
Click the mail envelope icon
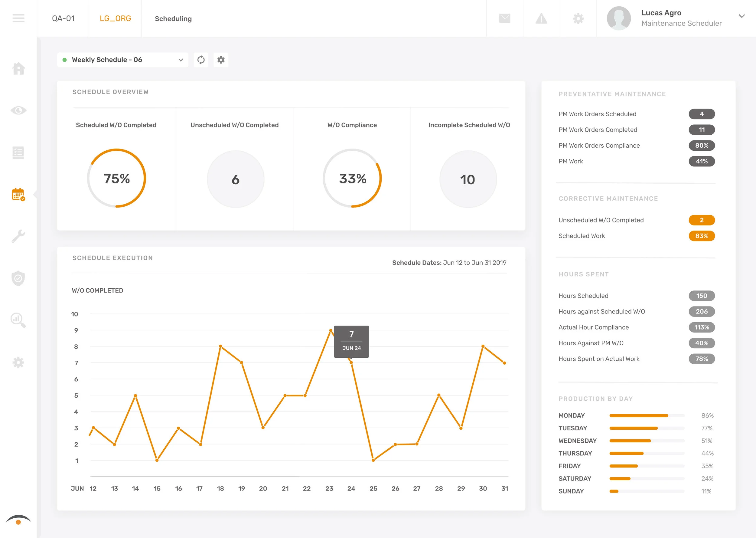pos(504,18)
